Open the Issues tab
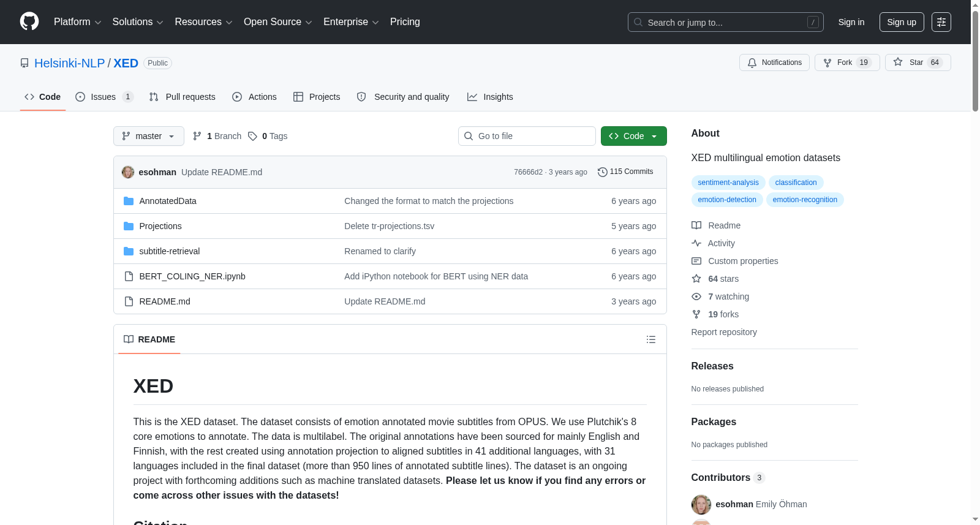 (104, 97)
